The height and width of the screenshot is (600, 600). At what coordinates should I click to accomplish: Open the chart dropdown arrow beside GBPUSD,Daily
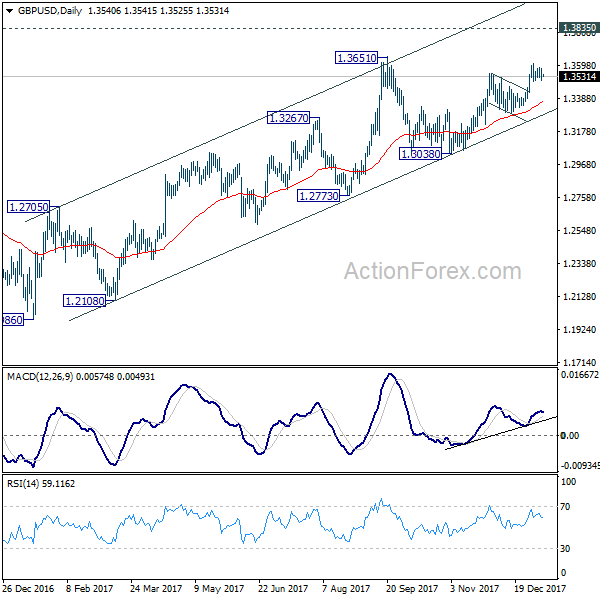coord(10,11)
